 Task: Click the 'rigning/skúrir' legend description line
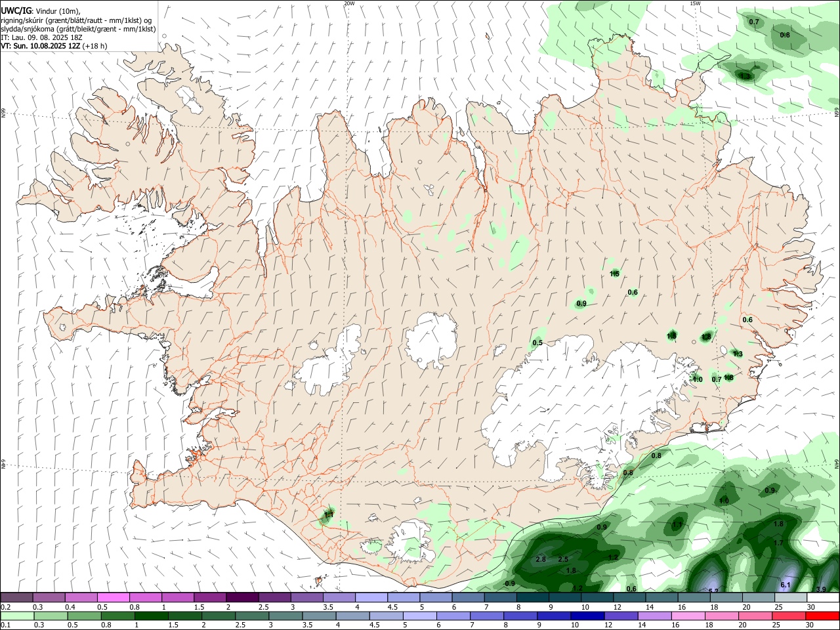76,20
